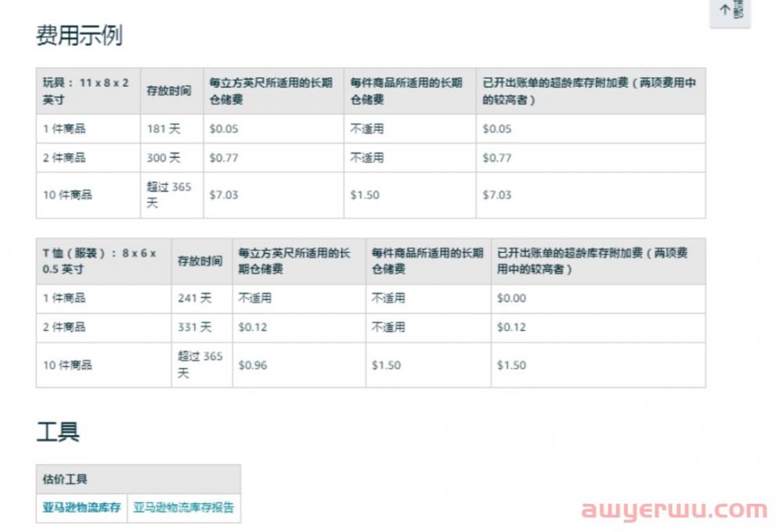Screen dimensions: 781x532
Task: Open the 亚马逊物流库存报告 link
Action: (x=184, y=508)
